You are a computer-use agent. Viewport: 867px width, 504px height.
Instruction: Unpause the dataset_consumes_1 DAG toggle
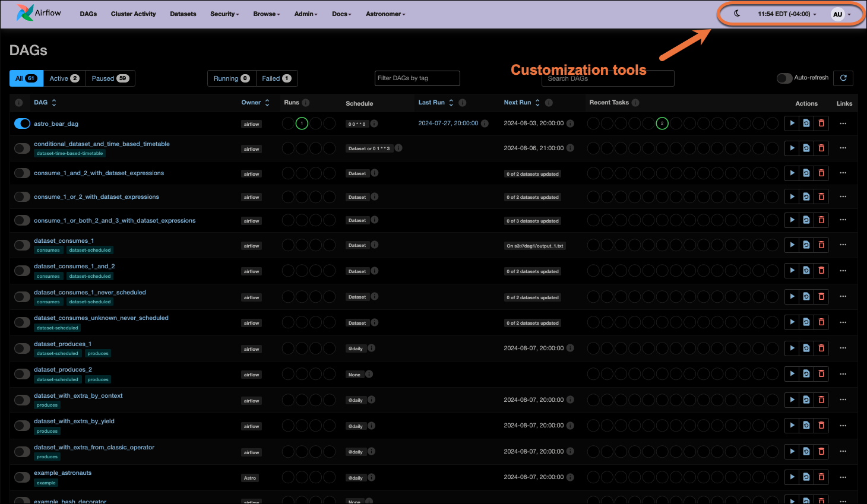(22, 245)
